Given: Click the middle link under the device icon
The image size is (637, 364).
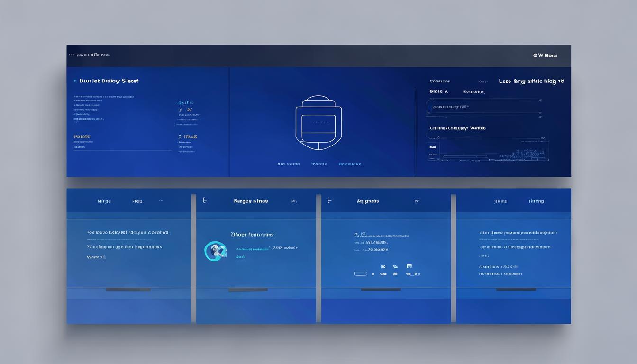Looking at the screenshot, I should (x=319, y=164).
